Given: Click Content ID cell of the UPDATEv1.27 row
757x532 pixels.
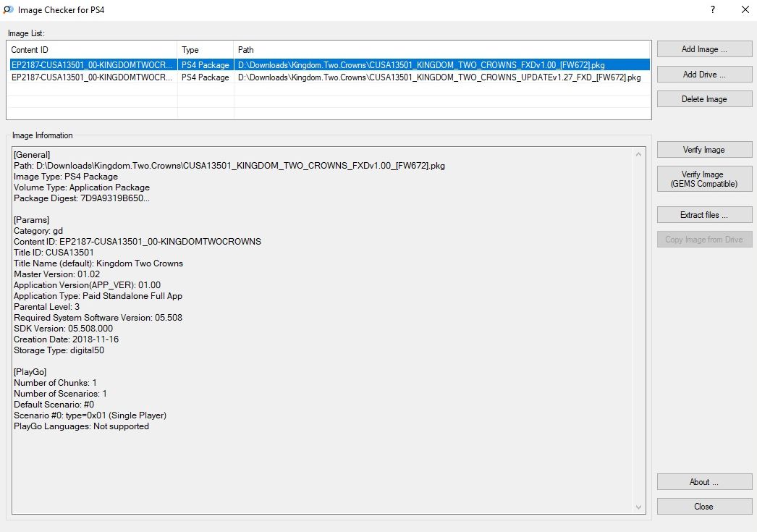Looking at the screenshot, I should (92, 77).
